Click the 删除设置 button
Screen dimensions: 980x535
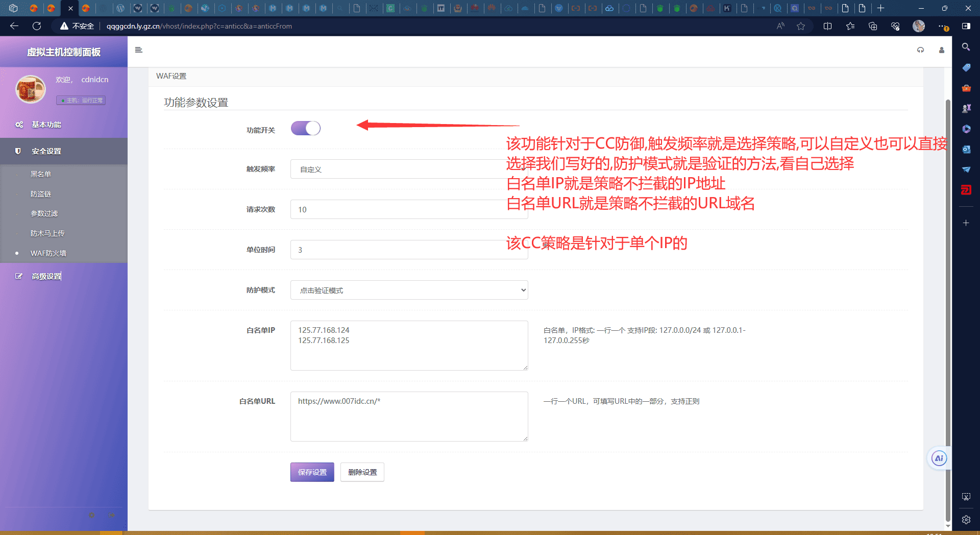pyautogui.click(x=362, y=472)
